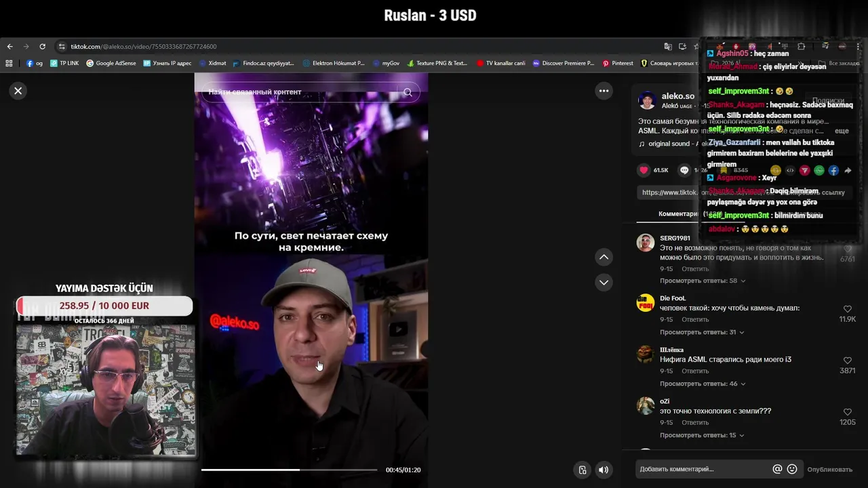Click the Подписки follow button
Image resolution: width=868 pixels, height=488 pixels.
(829, 100)
